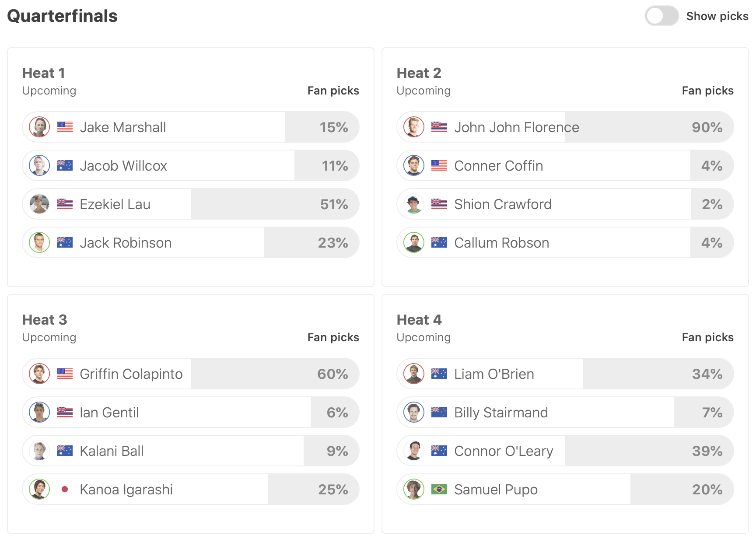Select Conner Coffin in Heat 2
756x539 pixels.
(498, 166)
